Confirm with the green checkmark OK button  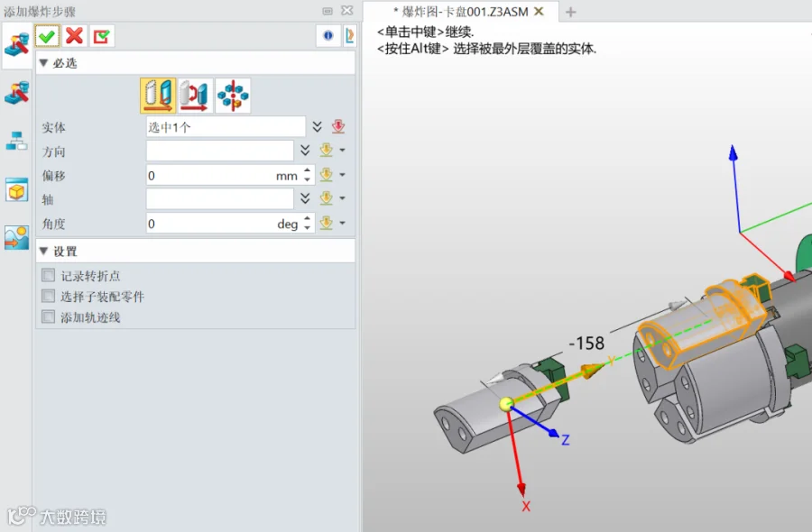click(x=47, y=36)
